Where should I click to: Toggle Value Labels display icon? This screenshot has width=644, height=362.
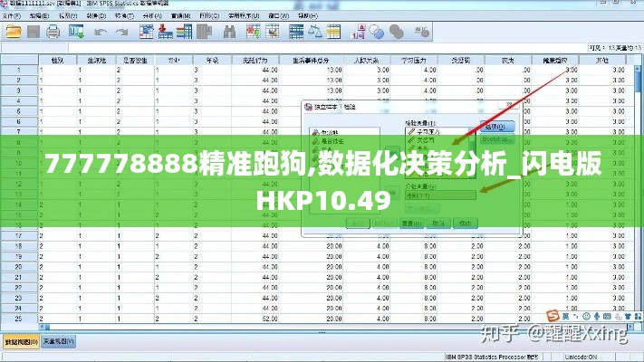tap(358, 32)
